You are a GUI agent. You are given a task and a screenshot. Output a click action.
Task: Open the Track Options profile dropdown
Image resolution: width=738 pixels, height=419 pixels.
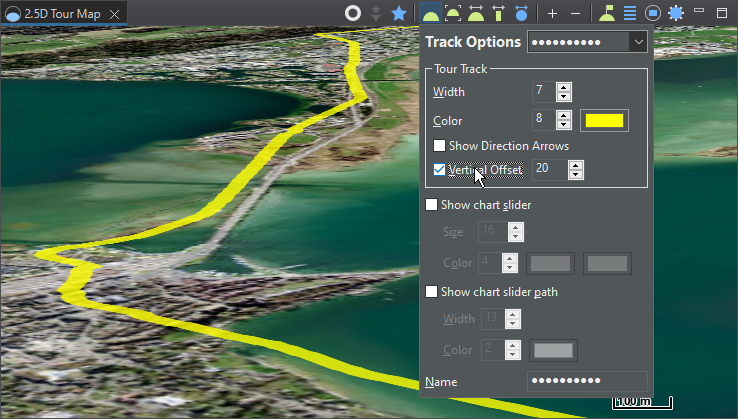pos(639,42)
